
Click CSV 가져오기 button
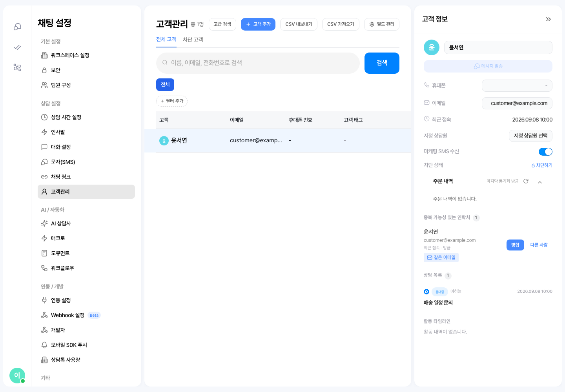[x=341, y=24]
